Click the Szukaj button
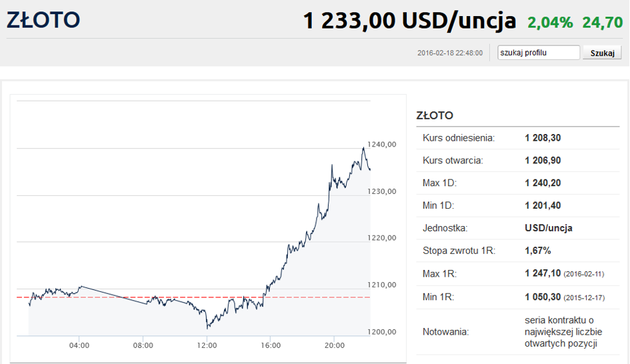This screenshot has width=630, height=364. (x=602, y=53)
